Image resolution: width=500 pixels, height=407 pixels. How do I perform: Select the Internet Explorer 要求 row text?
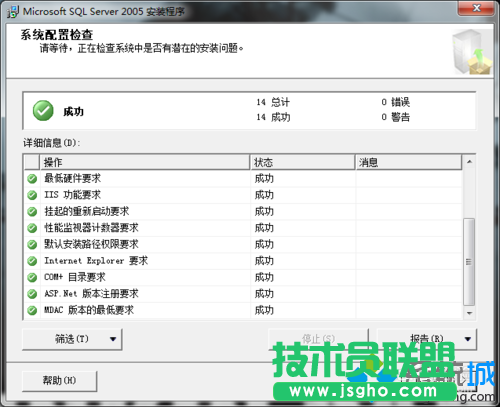coord(96,261)
